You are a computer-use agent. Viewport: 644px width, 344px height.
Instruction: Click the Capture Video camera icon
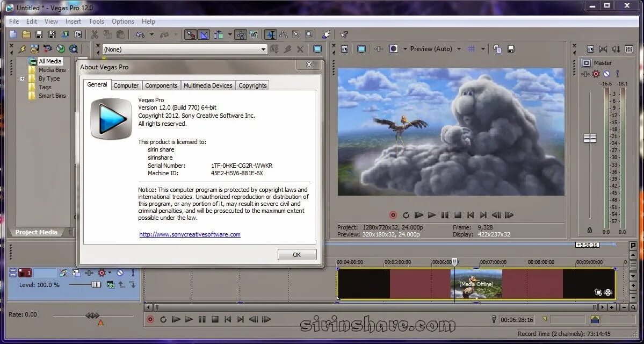(x=47, y=49)
